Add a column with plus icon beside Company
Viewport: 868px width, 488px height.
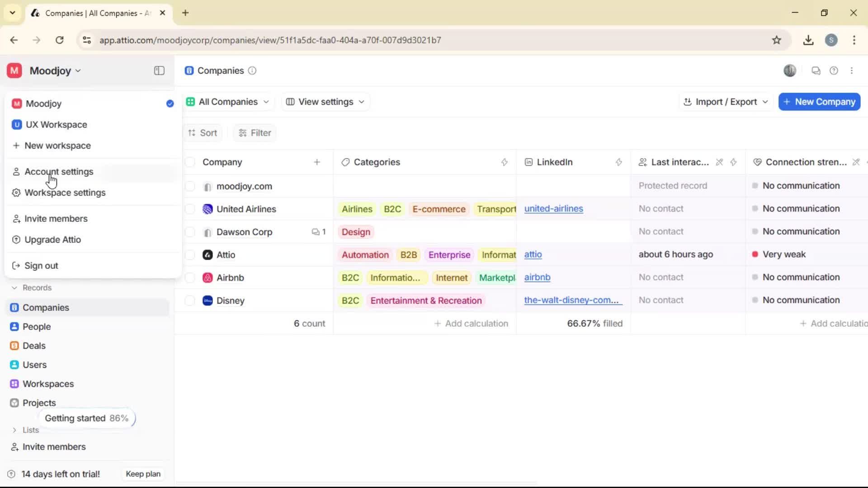coord(317,162)
